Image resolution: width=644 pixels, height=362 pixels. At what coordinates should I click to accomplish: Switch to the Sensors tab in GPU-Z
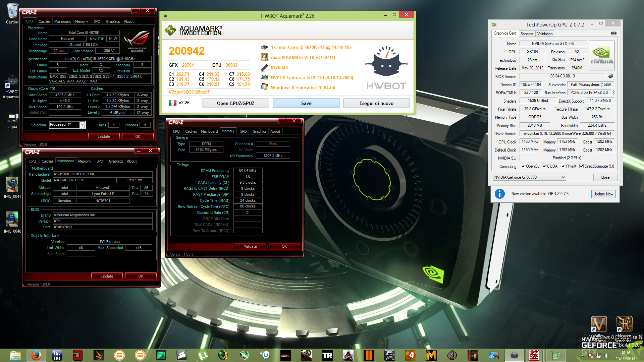coord(527,34)
